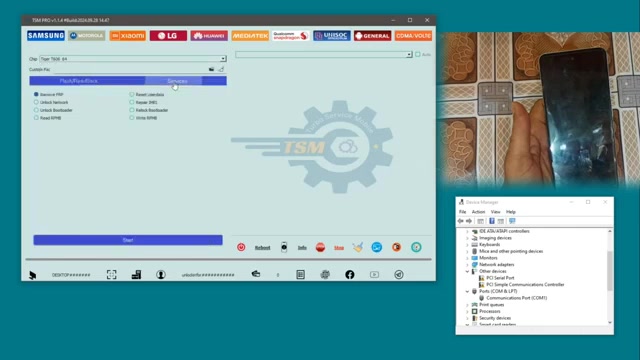Image resolution: width=640 pixels, height=360 pixels.
Task: Click the credits hand icon
Action: coord(256,274)
